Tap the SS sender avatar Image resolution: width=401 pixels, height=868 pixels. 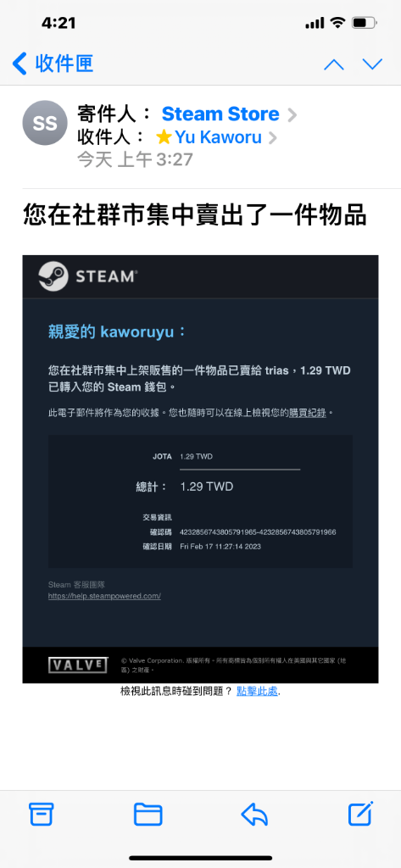(x=45, y=123)
